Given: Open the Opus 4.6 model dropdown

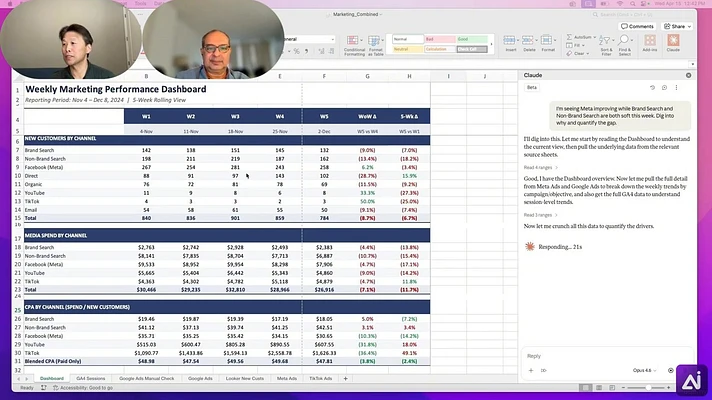Looking at the screenshot, I should [644, 370].
